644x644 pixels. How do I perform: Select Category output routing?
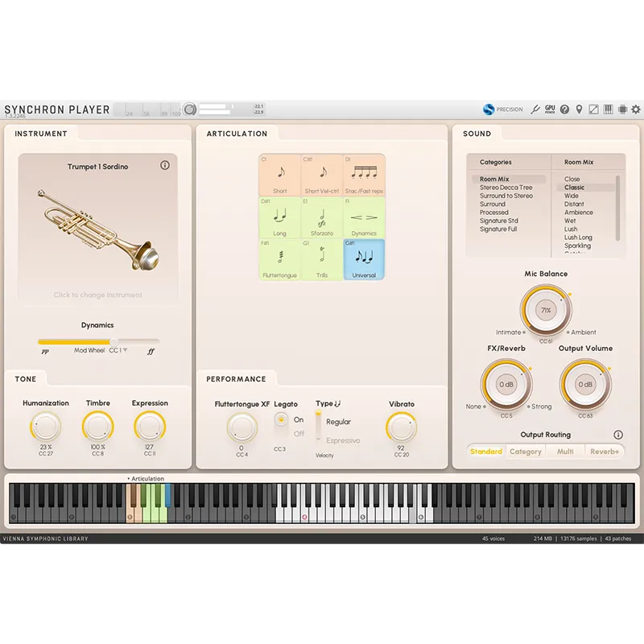coord(526,452)
